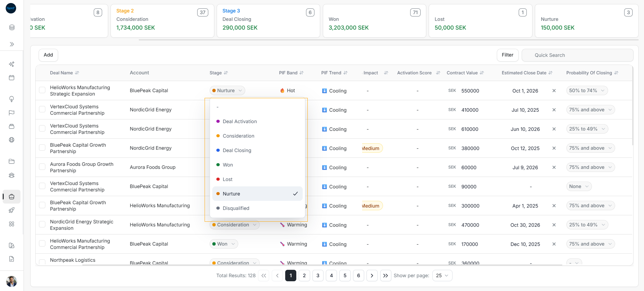Image resolution: width=644 pixels, height=291 pixels.
Task: Open the Stage 3 Deal Closing summary card
Action: [x=268, y=21]
